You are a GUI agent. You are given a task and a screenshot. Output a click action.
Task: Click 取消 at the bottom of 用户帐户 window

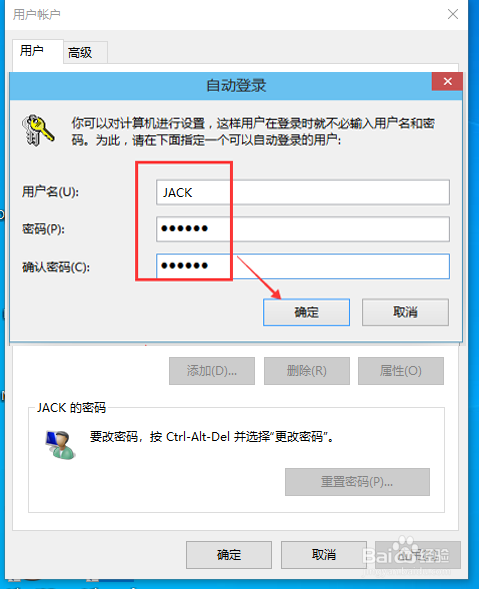coord(324,555)
